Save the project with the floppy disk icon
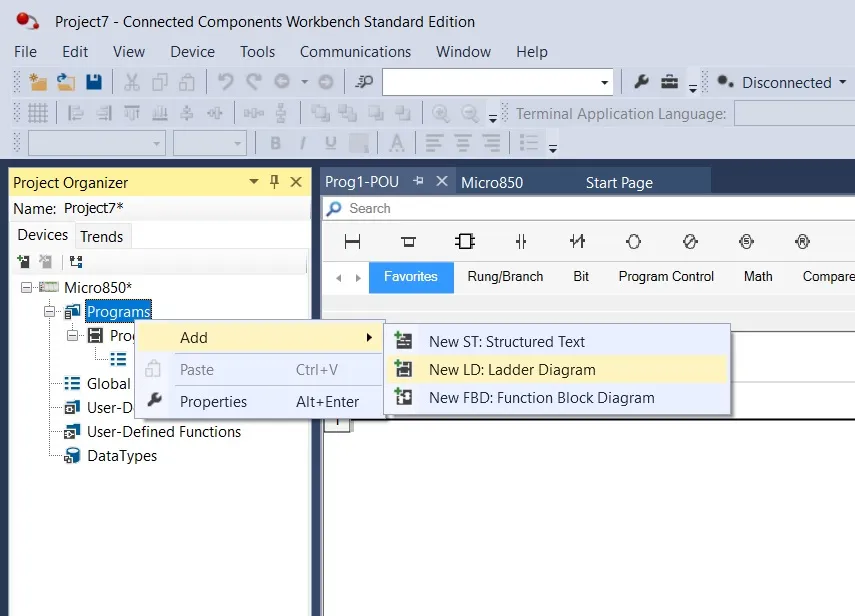Image resolution: width=855 pixels, height=616 pixels. click(94, 82)
